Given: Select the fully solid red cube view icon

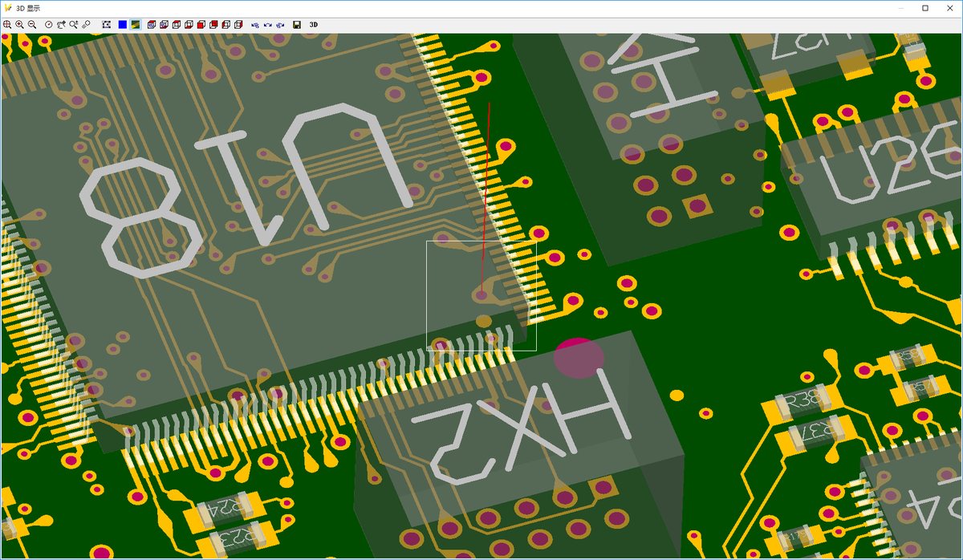Looking at the screenshot, I should pos(201,25).
